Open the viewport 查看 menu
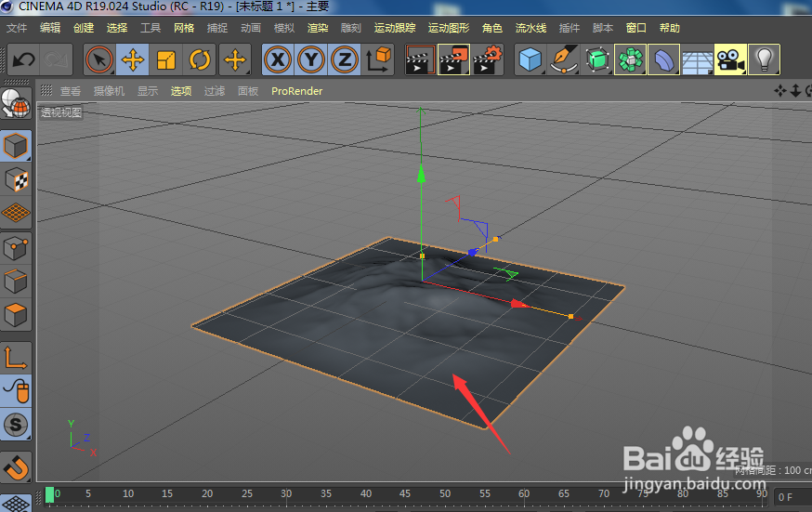Screen dimensions: 812x512 coord(71,91)
